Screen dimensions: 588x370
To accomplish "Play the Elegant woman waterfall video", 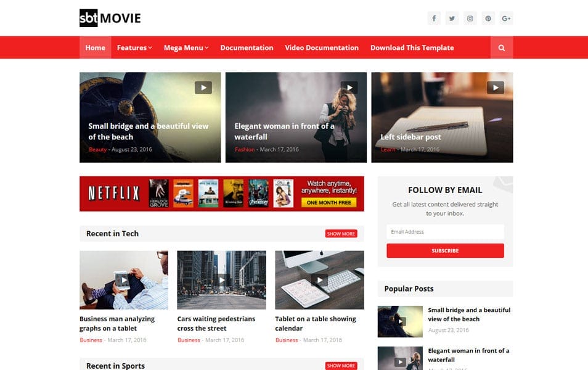I will (349, 87).
